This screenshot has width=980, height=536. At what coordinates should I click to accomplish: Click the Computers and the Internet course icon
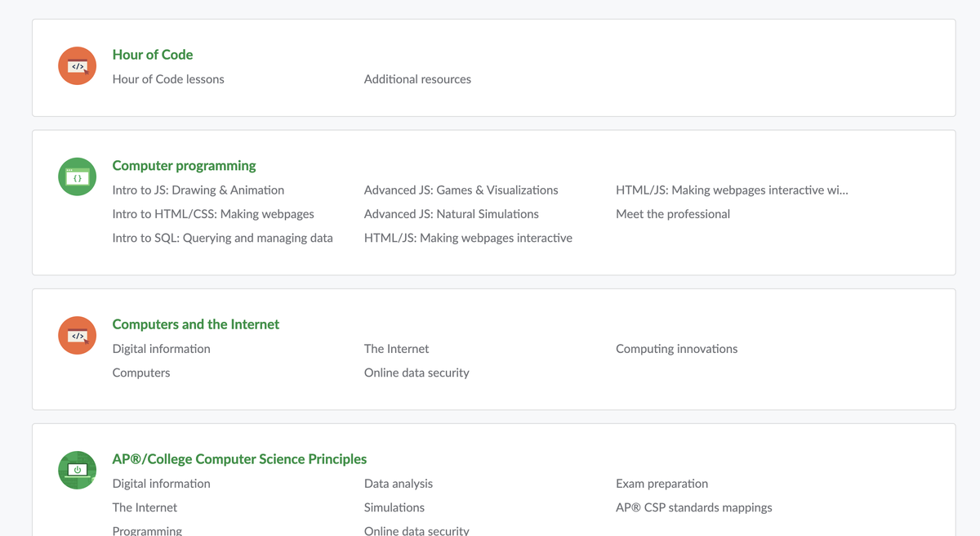tap(77, 335)
